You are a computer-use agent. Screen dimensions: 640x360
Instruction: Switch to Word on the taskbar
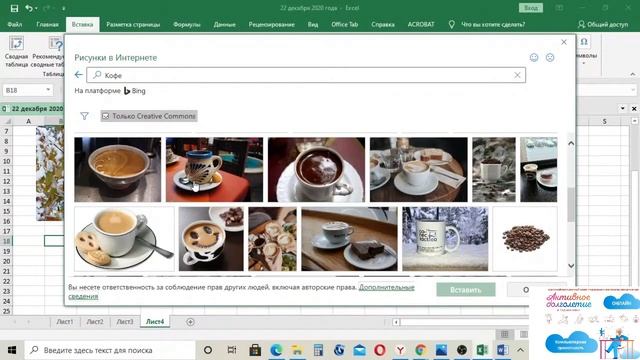point(502,350)
